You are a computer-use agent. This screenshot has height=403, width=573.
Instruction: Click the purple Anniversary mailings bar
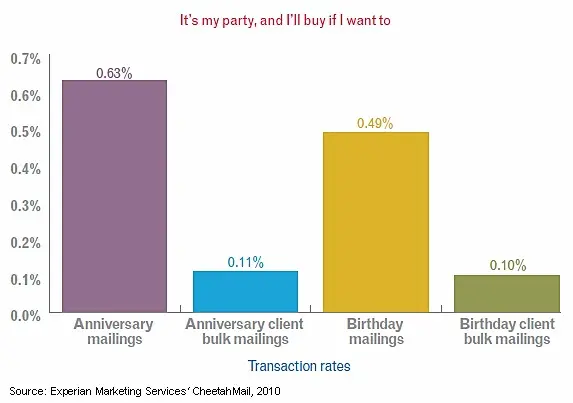114,196
